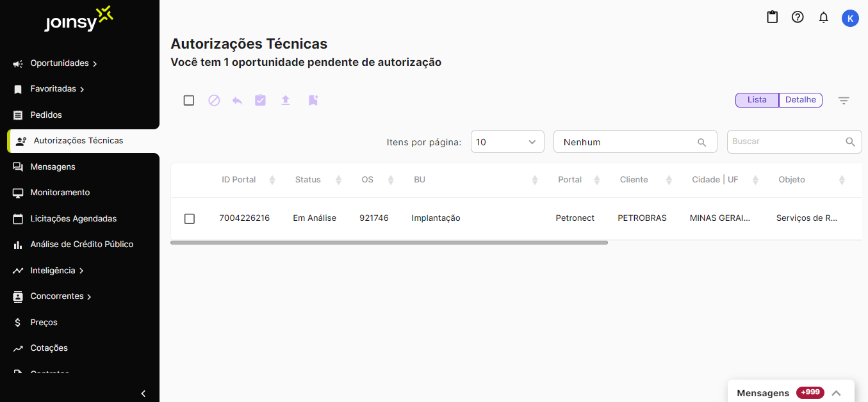Click the clipboard icon in top bar
Screen dimensions: 868x402
[x=773, y=17]
